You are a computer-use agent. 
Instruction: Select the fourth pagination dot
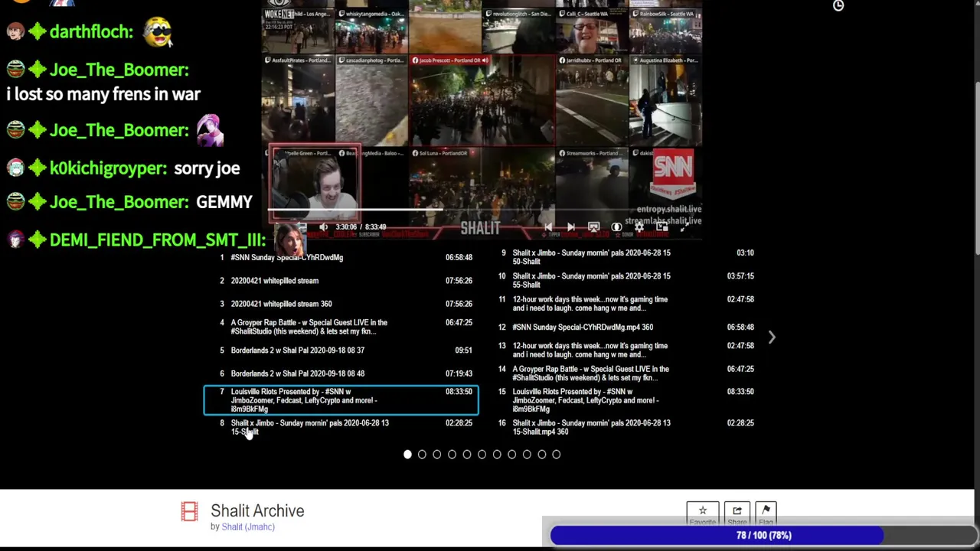point(452,455)
